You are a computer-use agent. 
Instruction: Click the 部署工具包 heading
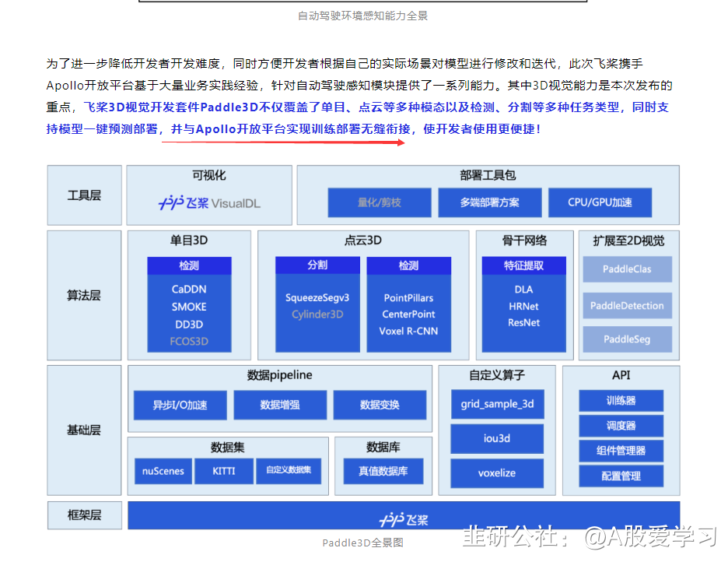click(488, 176)
